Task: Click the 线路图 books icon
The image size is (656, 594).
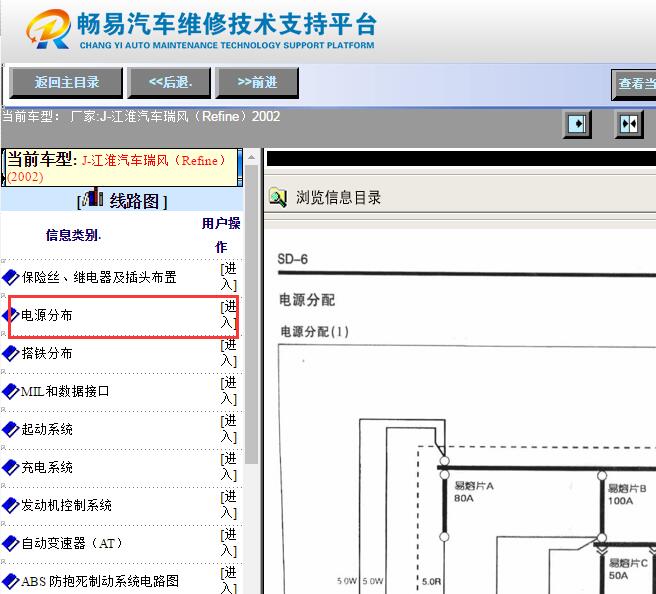Action: click(93, 197)
